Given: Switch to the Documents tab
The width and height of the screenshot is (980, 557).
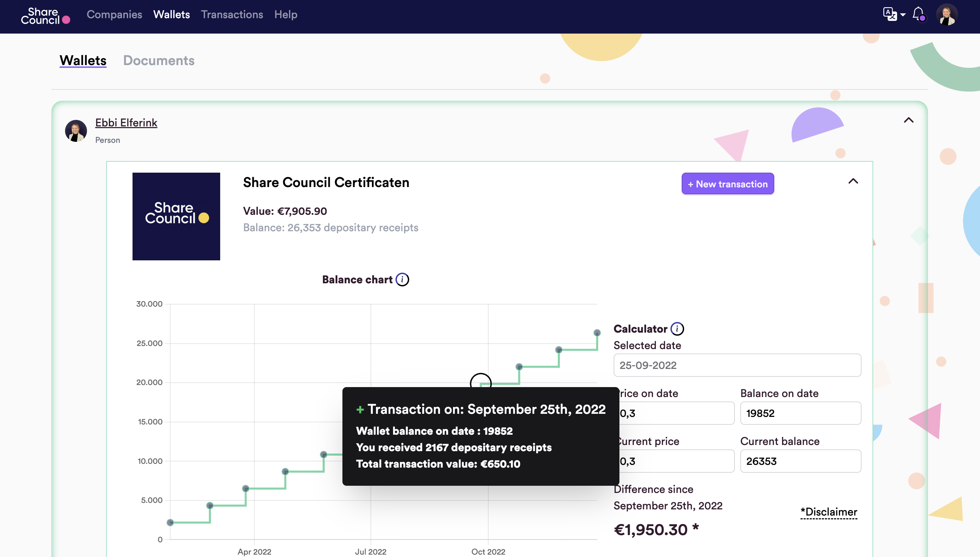Looking at the screenshot, I should click(x=159, y=60).
